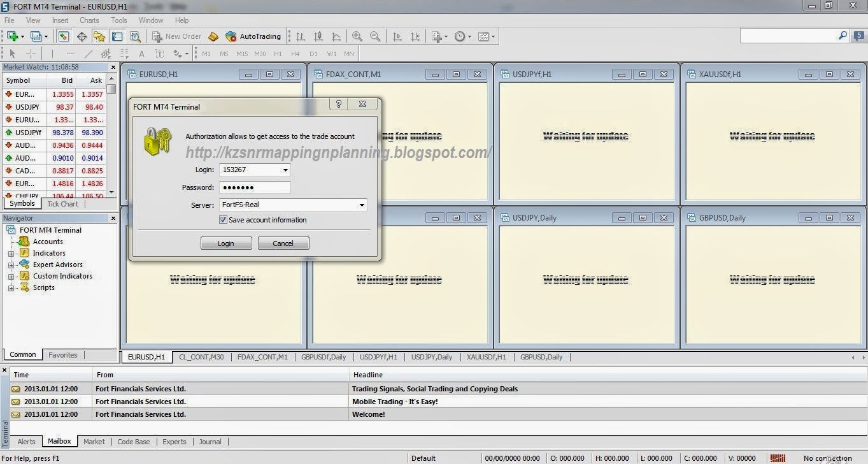Set timeframe to H4

coord(295,54)
